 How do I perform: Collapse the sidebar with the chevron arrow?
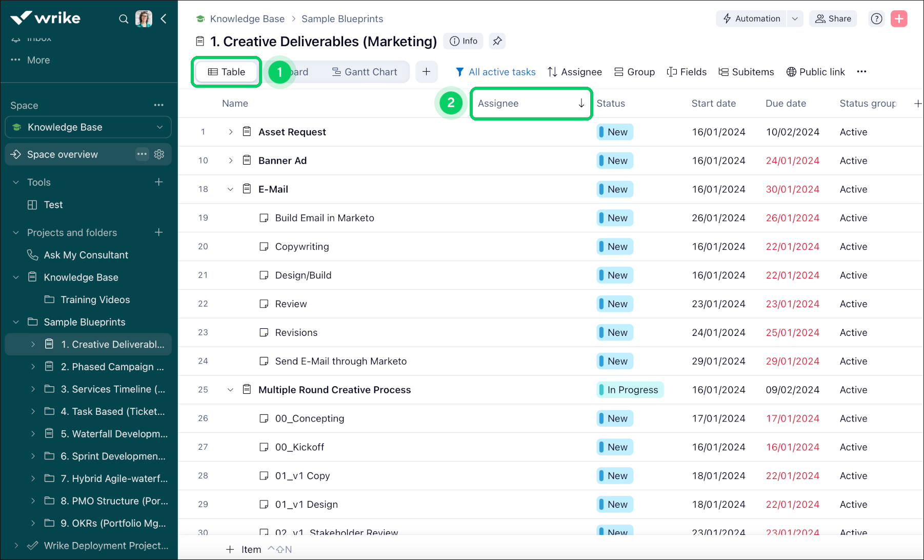(164, 18)
